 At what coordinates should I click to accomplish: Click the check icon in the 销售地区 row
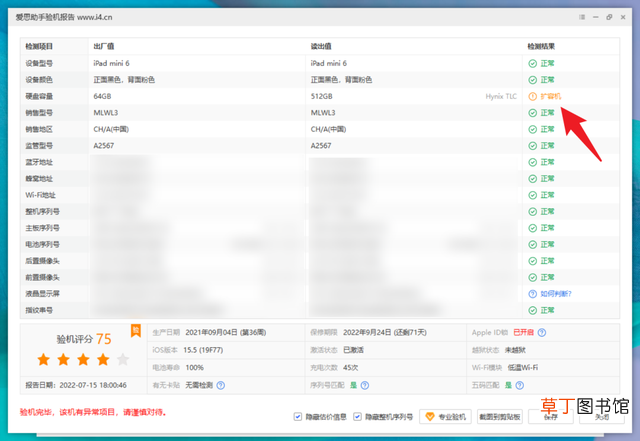533,129
